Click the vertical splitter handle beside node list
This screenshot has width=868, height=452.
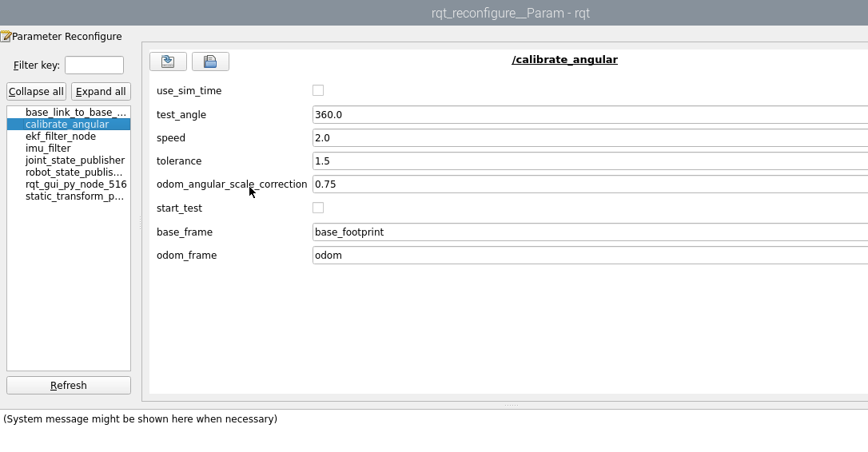[x=140, y=222]
